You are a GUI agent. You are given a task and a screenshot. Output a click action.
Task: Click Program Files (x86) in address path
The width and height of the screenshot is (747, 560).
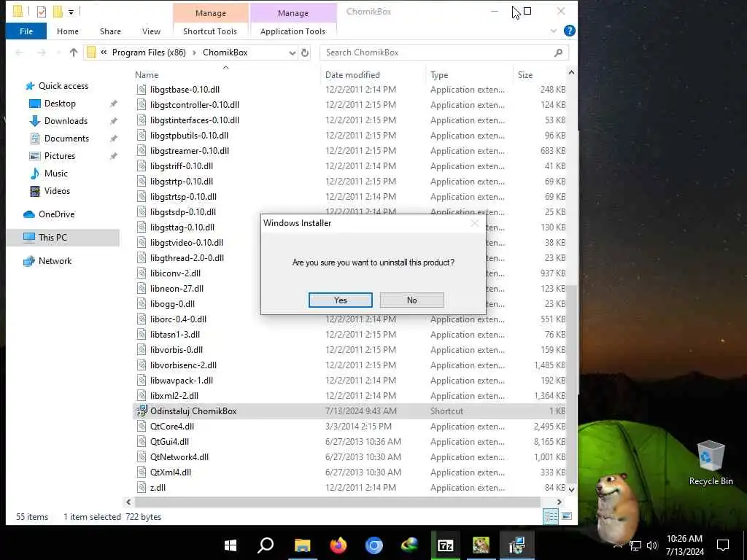click(x=149, y=52)
